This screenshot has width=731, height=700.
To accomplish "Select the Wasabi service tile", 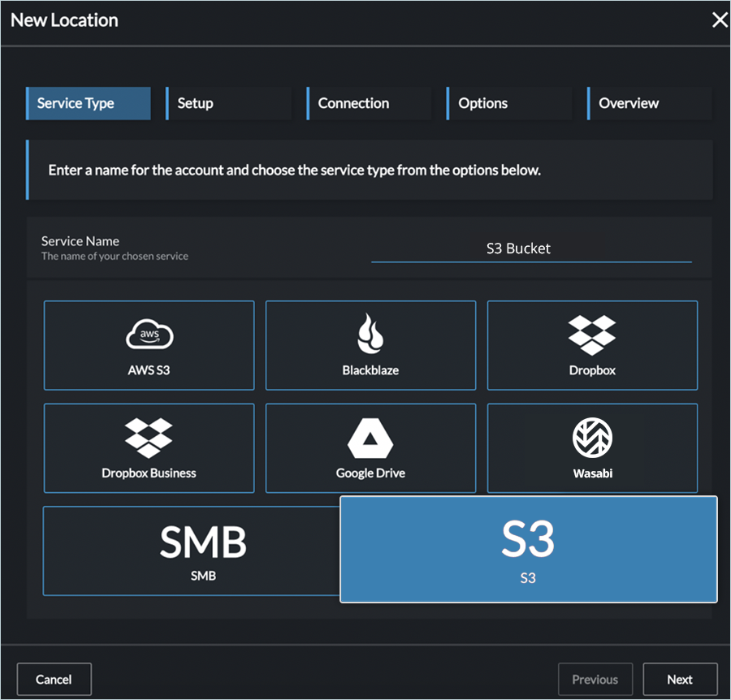I will pyautogui.click(x=592, y=448).
